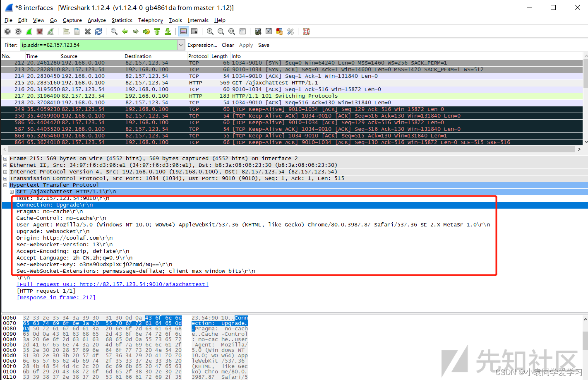Image resolution: width=588 pixels, height=380 pixels.
Task: Follow Response in frame: 217 link
Action: [x=56, y=298]
